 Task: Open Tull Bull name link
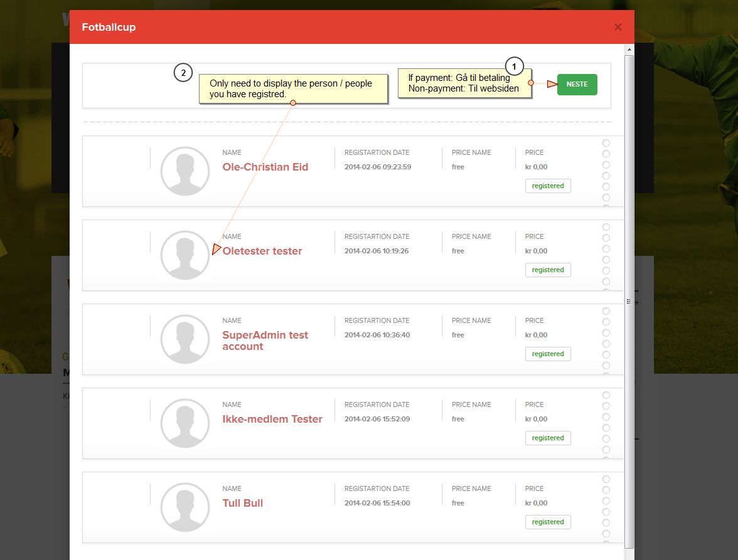tap(243, 503)
